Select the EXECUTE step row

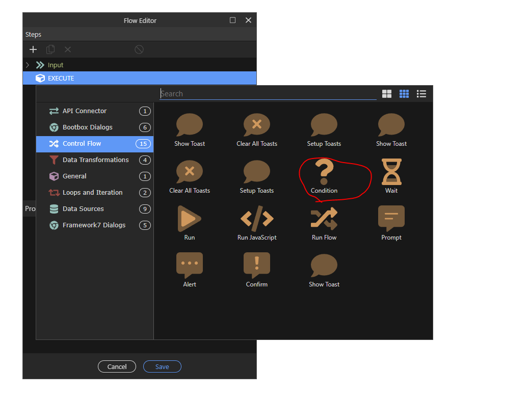point(140,78)
